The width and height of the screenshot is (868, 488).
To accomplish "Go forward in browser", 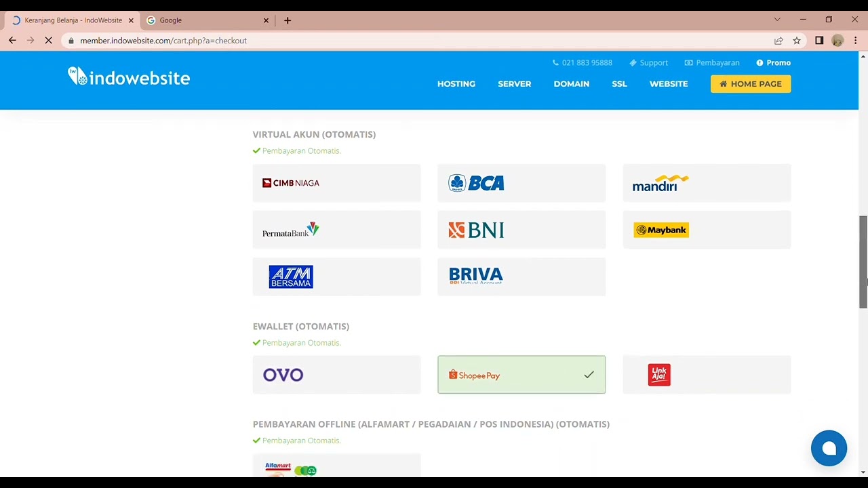I will [31, 41].
